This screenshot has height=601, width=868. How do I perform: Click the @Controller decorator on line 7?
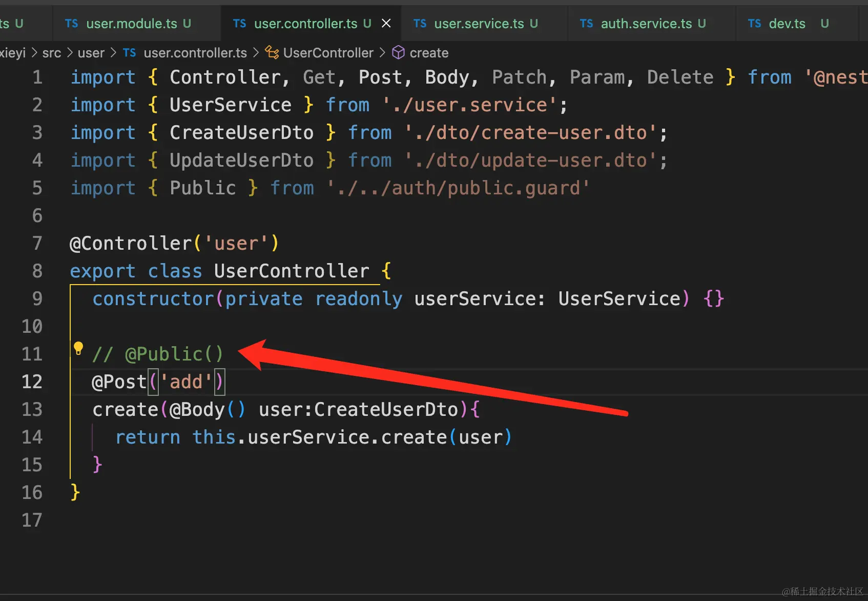pos(131,244)
